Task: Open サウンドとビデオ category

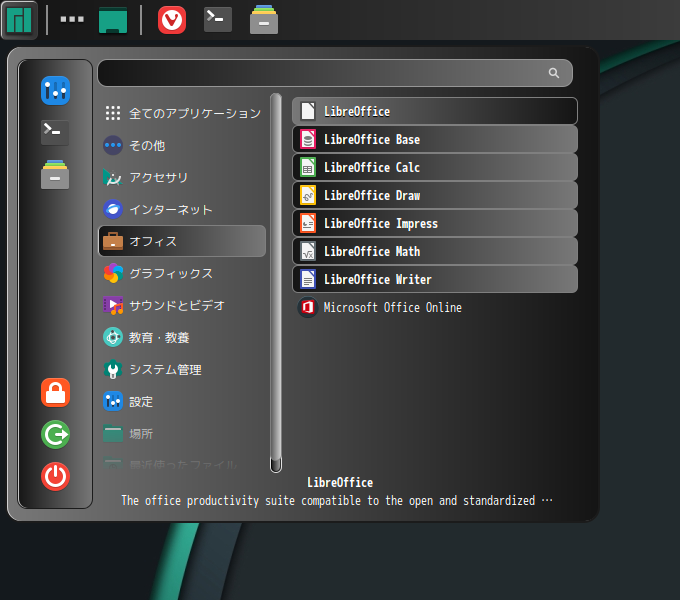Action: (x=182, y=305)
